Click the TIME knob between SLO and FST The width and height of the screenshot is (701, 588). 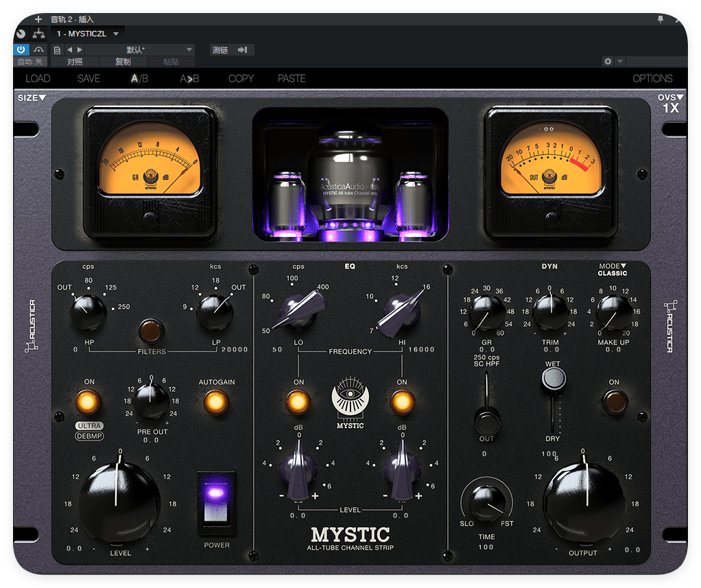(487, 503)
